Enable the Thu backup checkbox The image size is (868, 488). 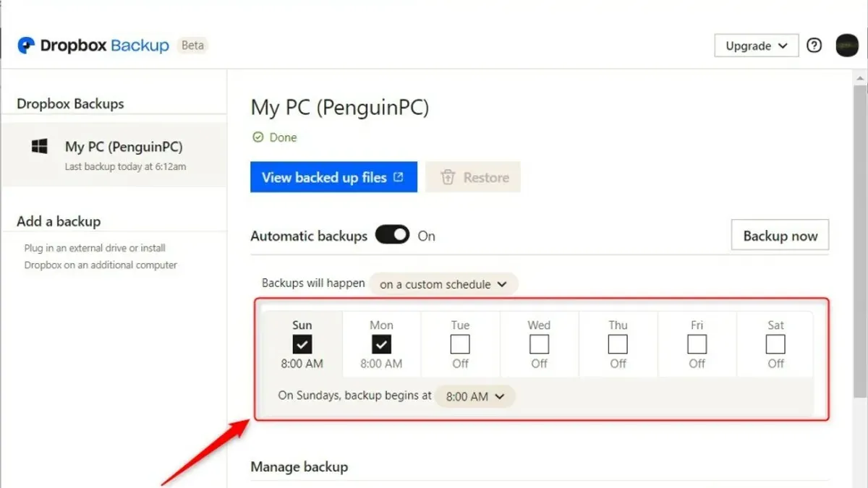tap(618, 344)
